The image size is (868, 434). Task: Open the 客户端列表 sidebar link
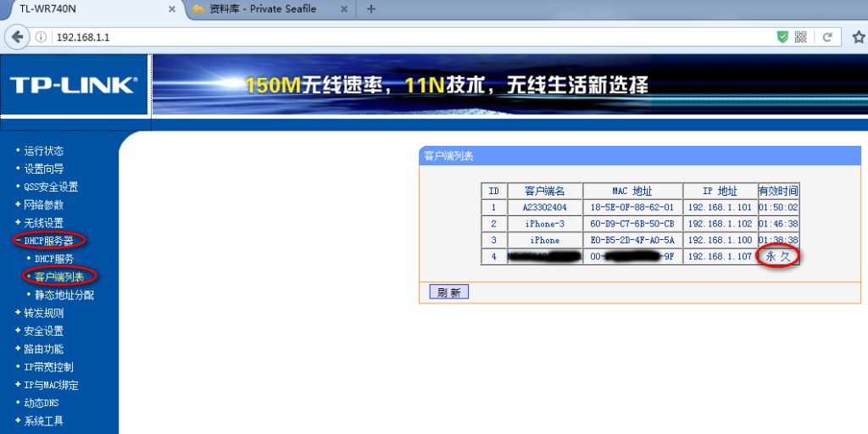pyautogui.click(x=58, y=276)
